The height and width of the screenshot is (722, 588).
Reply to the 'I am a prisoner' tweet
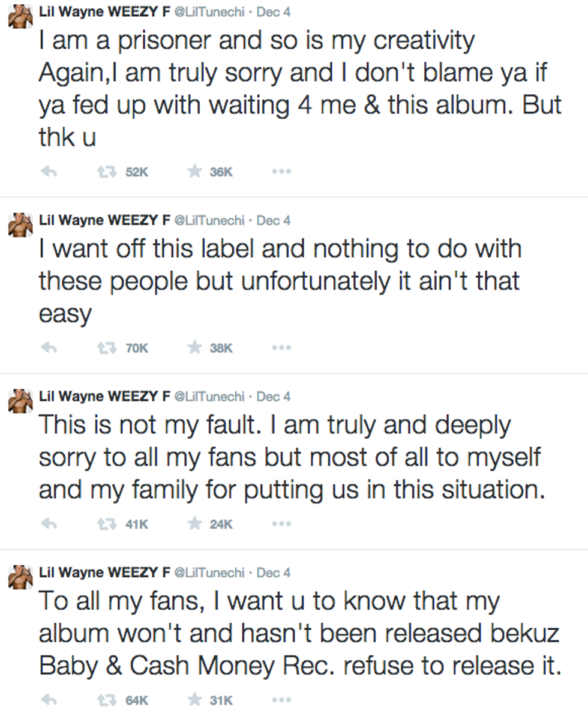(x=48, y=172)
